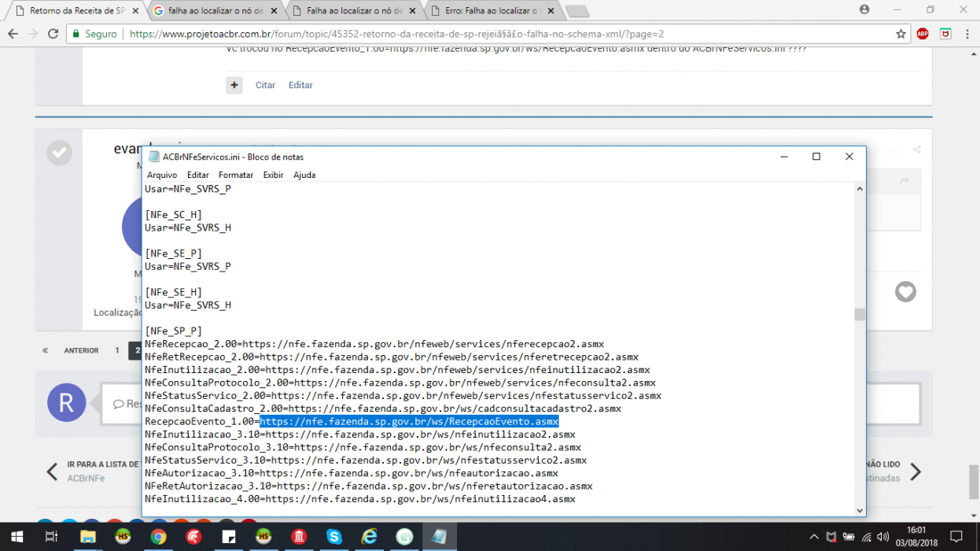Open Notepad Arquivo menu

pyautogui.click(x=162, y=175)
